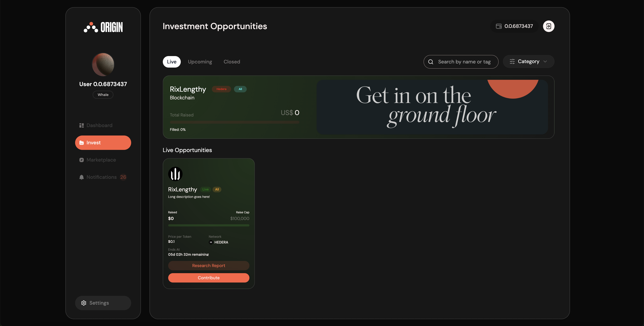Click the user avatar image
The image size is (644, 326).
pos(103,64)
